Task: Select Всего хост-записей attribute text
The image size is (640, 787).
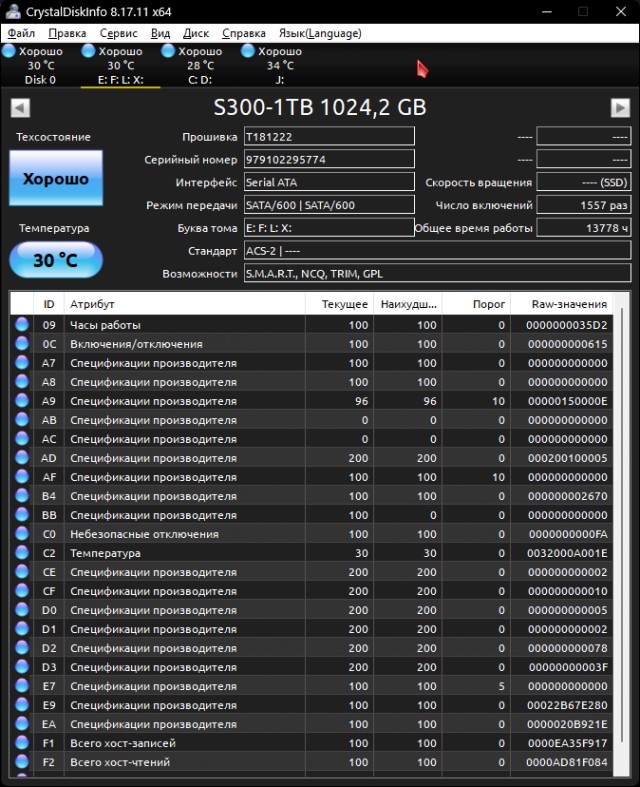Action: pyautogui.click(x=123, y=743)
